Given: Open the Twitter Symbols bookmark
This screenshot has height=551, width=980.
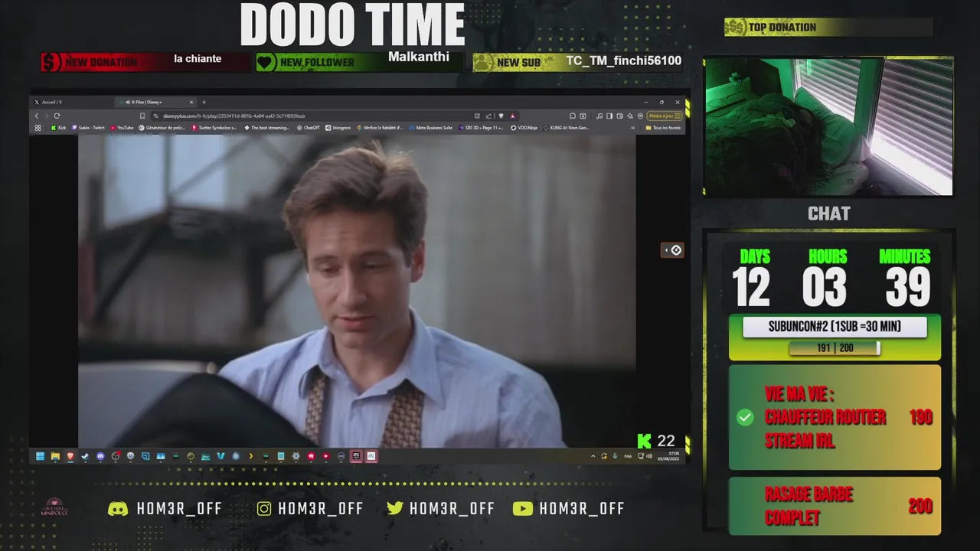Looking at the screenshot, I should [214, 128].
